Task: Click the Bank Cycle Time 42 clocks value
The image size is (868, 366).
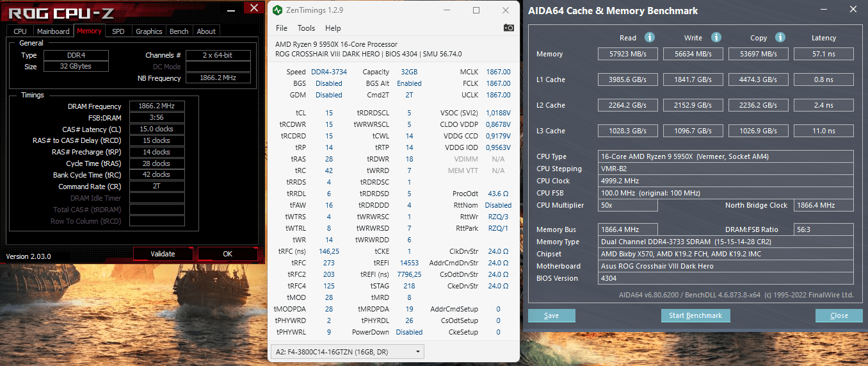Action: [157, 174]
